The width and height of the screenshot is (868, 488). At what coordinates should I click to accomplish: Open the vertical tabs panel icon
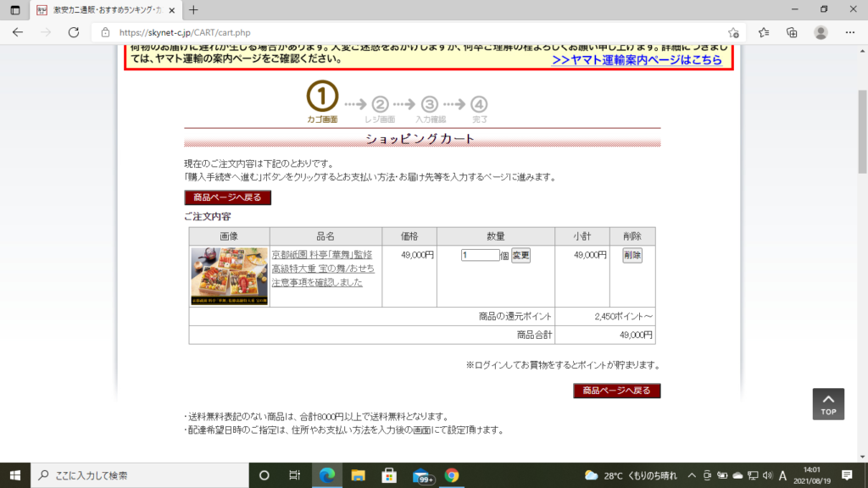pos(15,10)
